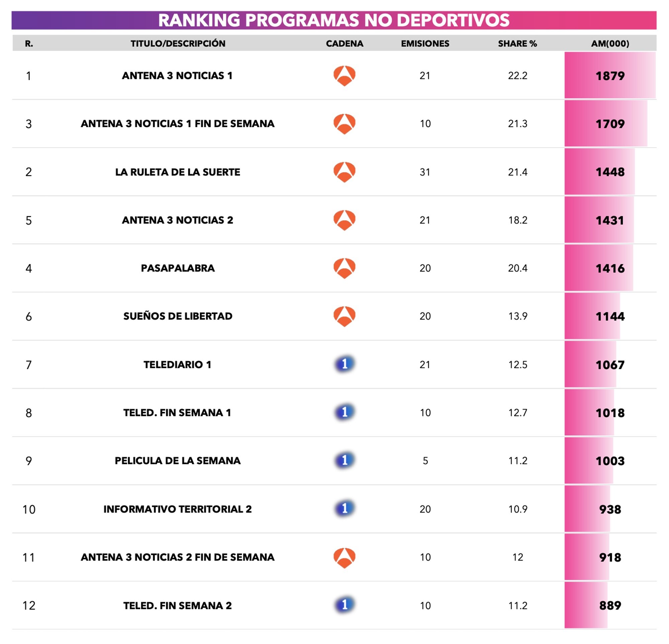This screenshot has height=644, width=669.
Task: Click Antena 3 logo beside Antena 3 Noticias 1
Action: 344,75
